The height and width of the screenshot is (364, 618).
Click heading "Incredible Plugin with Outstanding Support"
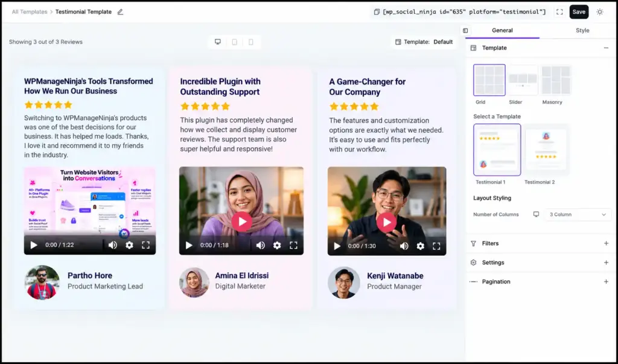point(220,86)
